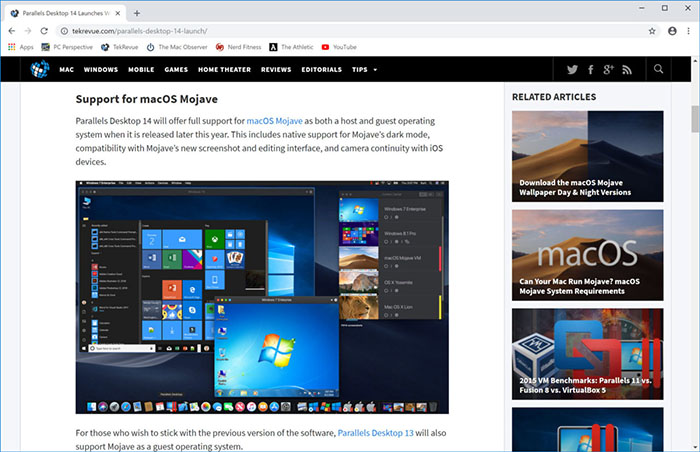This screenshot has width=700, height=452.
Task: Open the site search magnifier
Action: click(658, 69)
